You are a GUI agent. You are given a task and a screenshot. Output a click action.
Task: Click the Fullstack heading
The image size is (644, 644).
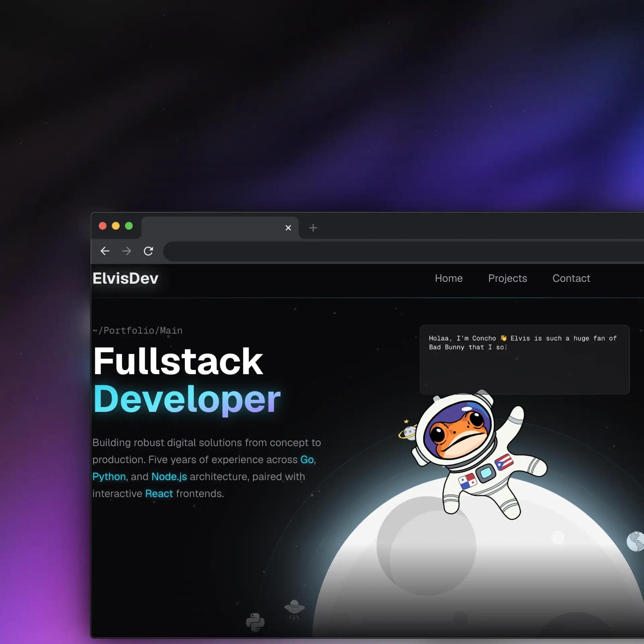(x=178, y=361)
